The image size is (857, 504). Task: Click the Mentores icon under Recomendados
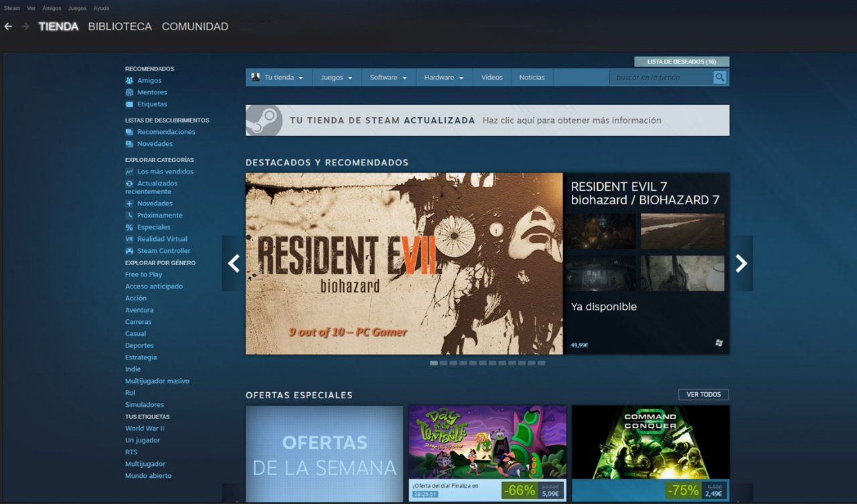click(129, 92)
